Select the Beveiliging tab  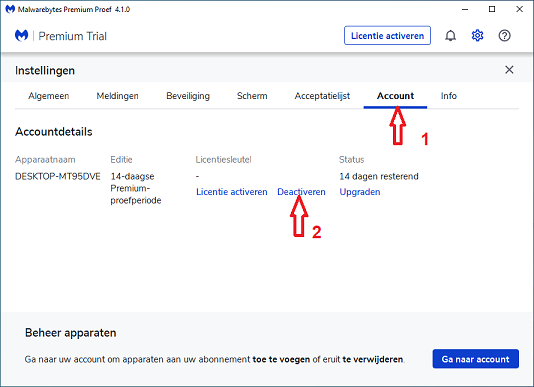[188, 96]
